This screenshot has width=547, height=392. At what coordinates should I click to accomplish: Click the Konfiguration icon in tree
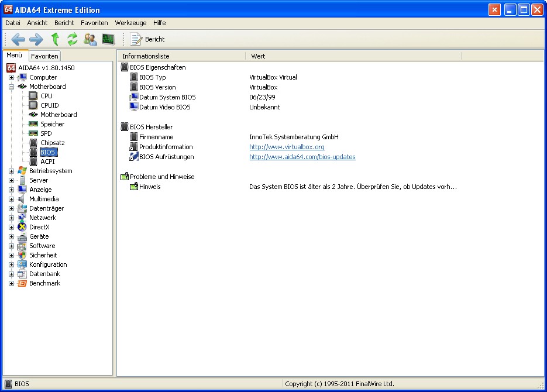22,264
